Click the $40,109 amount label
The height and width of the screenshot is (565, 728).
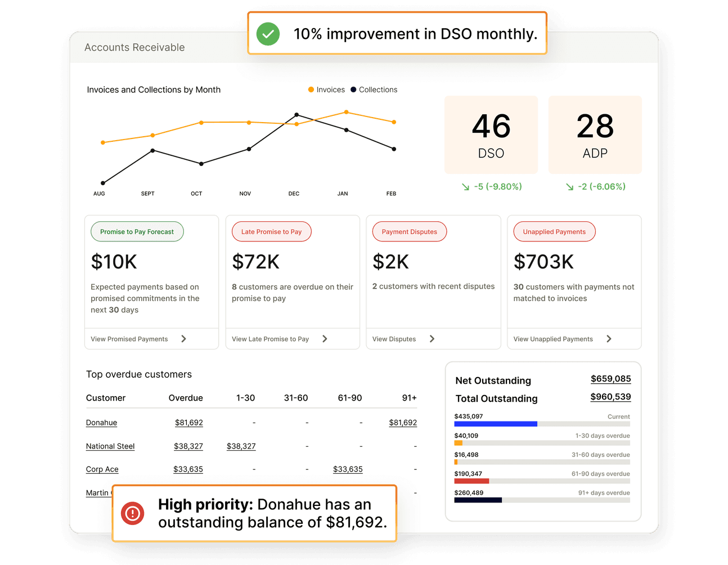pos(466,436)
